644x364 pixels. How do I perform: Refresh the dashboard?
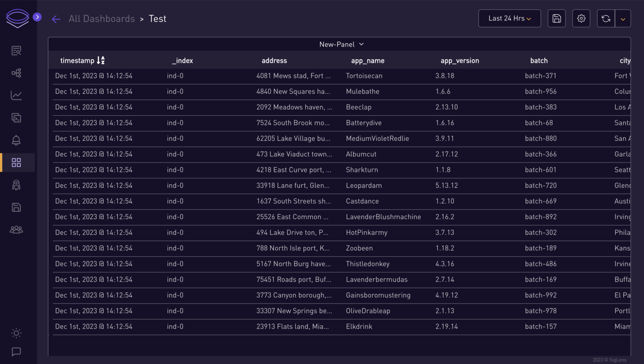click(x=606, y=18)
